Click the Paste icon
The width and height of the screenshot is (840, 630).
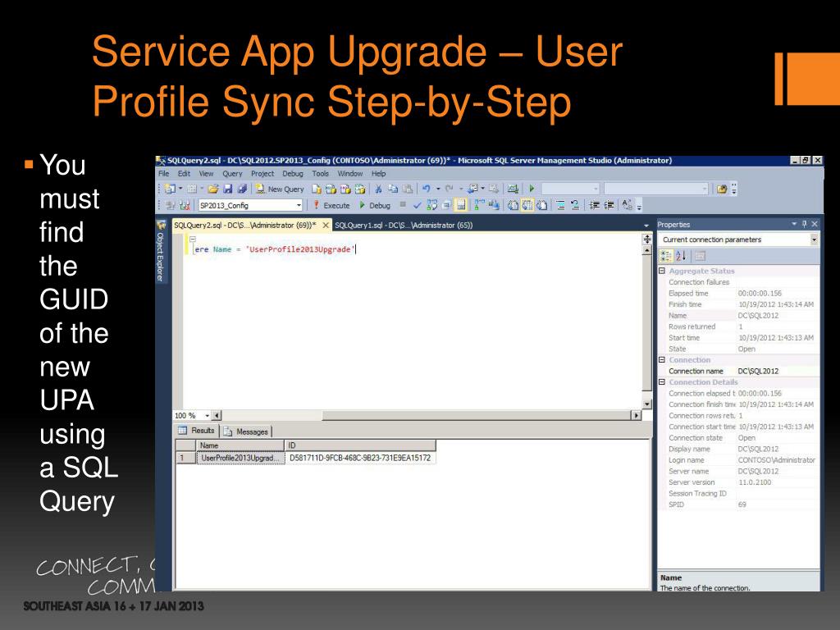pos(407,189)
